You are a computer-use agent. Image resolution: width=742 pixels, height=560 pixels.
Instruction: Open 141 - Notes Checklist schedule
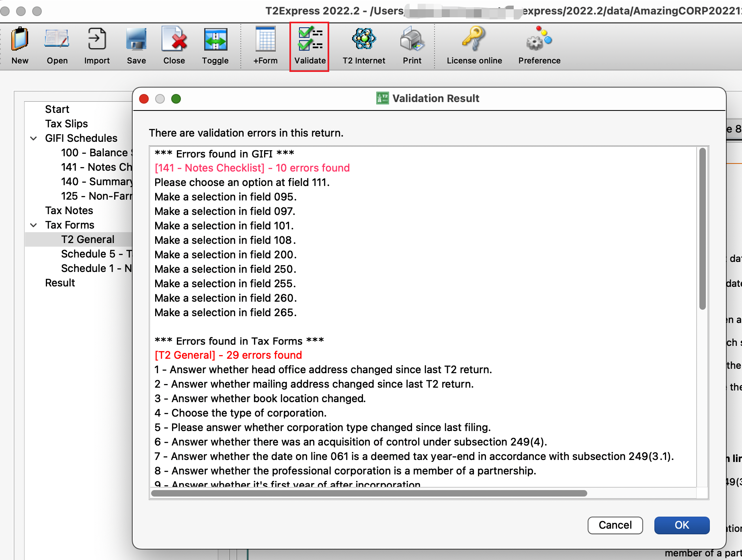coord(96,167)
